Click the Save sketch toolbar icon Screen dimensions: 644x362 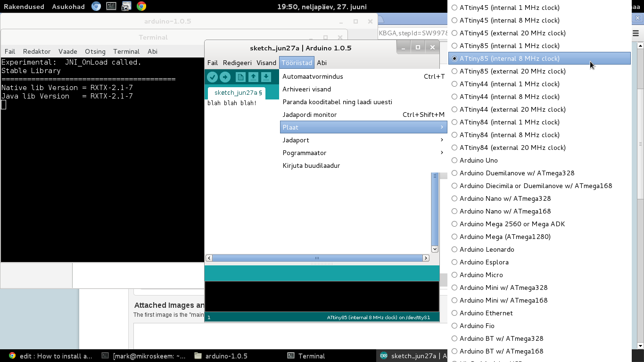pos(267,77)
